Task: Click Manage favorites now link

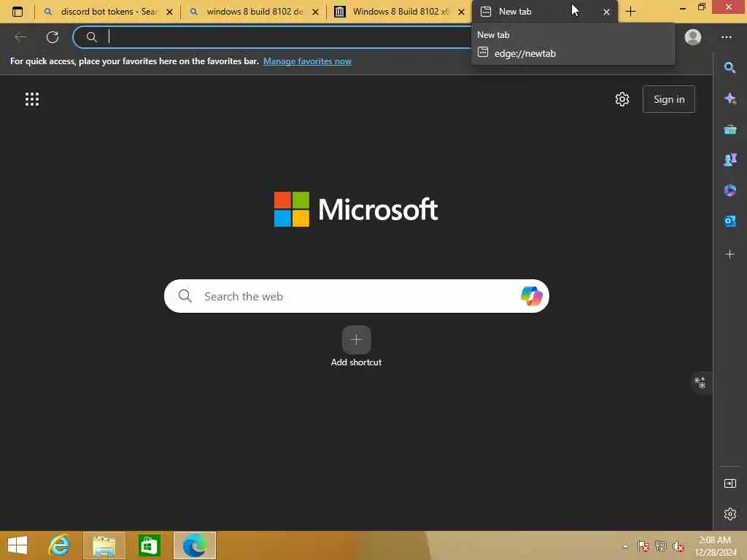Action: [x=307, y=61]
